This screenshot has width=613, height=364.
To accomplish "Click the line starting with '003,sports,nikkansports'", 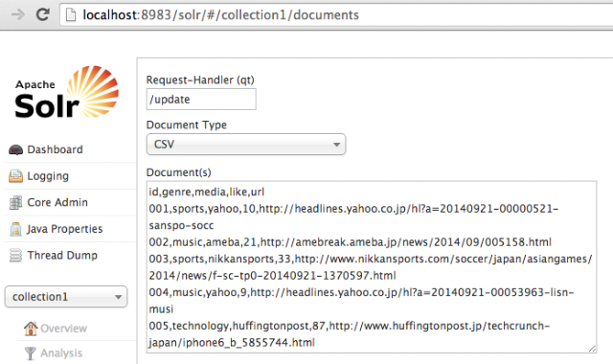I will pos(371,267).
